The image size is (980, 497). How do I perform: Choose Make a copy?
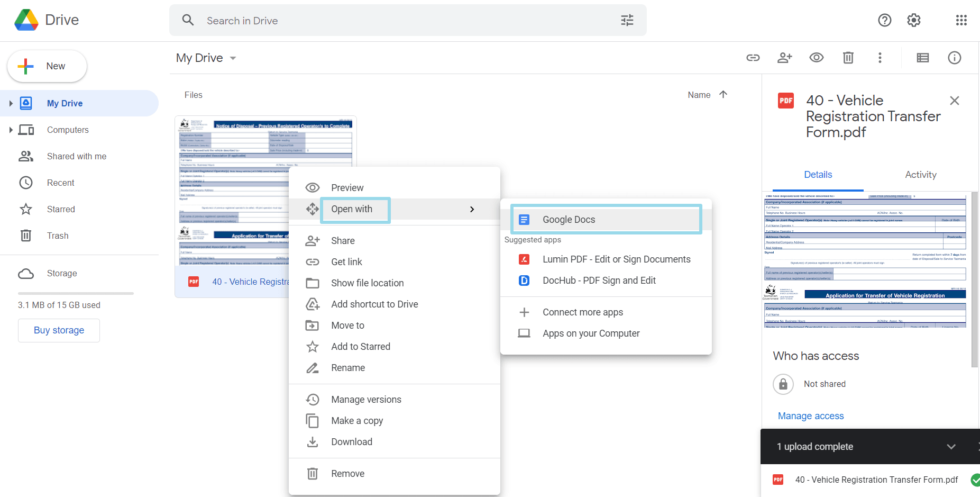(x=395, y=421)
